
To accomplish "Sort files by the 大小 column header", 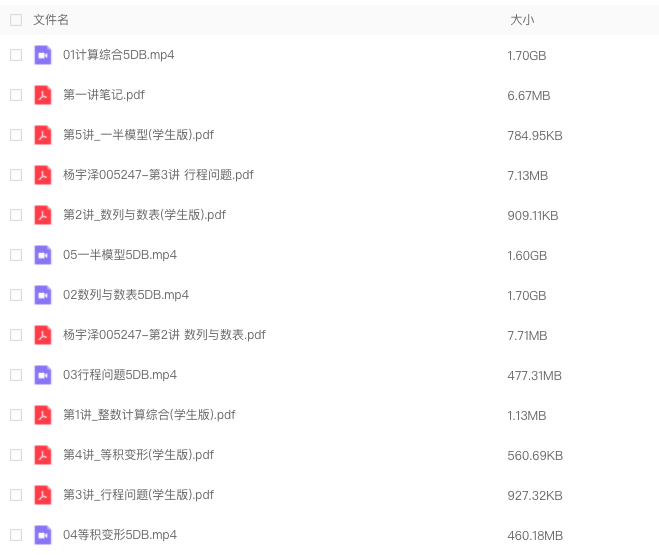I will [522, 20].
